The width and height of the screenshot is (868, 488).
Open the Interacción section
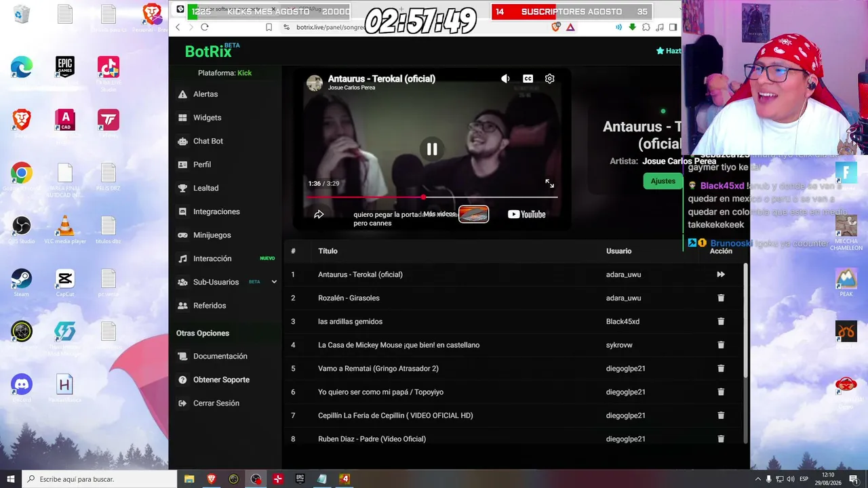212,258
